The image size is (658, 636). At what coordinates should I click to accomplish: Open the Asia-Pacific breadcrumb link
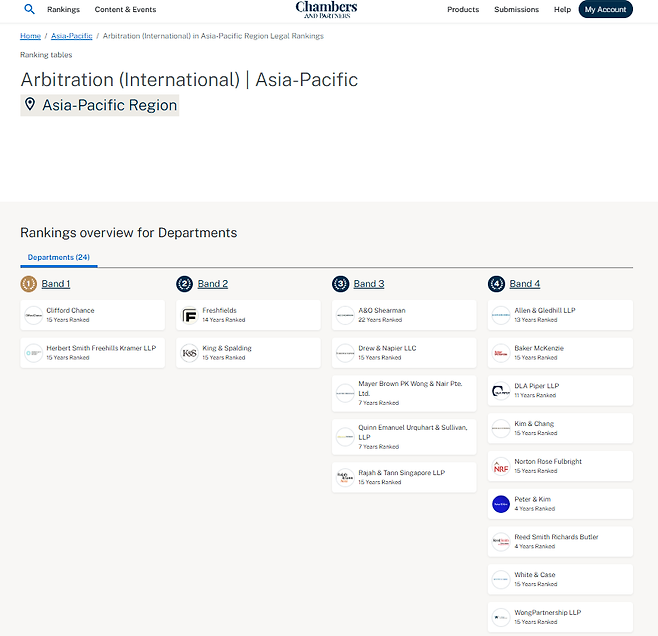pos(71,36)
